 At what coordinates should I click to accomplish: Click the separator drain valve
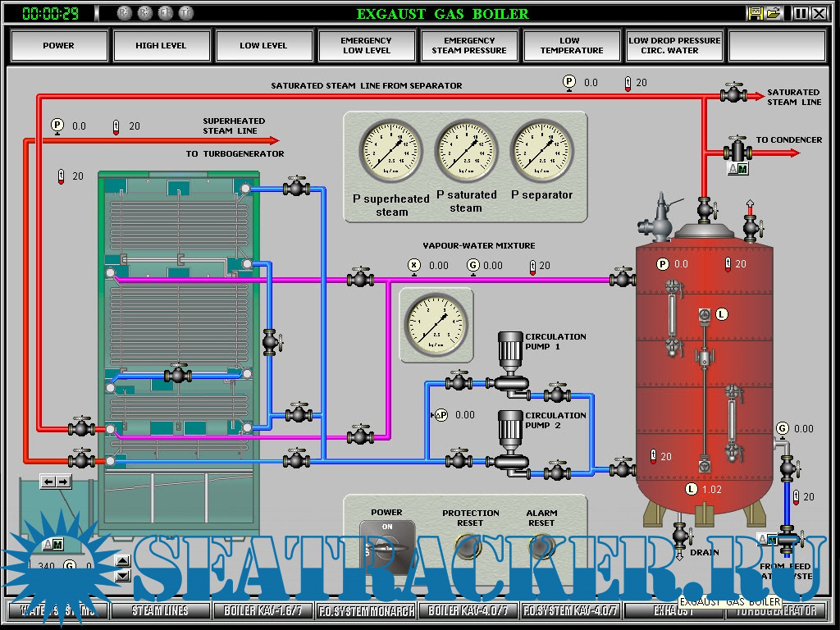680,535
